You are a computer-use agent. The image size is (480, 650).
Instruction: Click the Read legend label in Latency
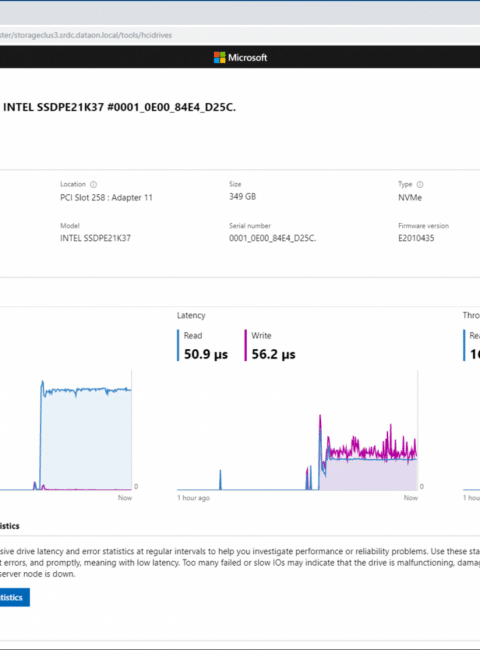[193, 336]
